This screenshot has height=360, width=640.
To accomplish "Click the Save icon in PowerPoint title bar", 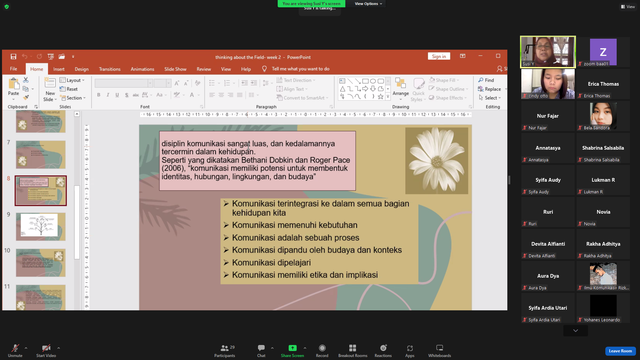I will 13,57.
